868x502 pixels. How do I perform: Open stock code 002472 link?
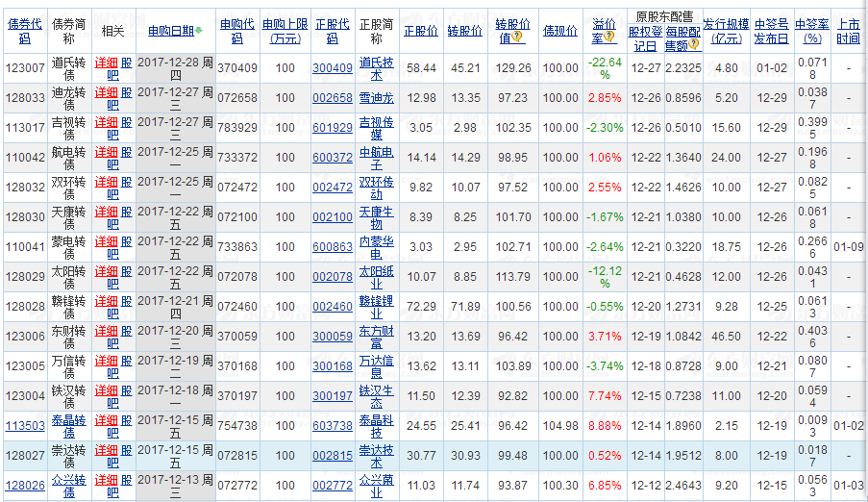point(333,188)
